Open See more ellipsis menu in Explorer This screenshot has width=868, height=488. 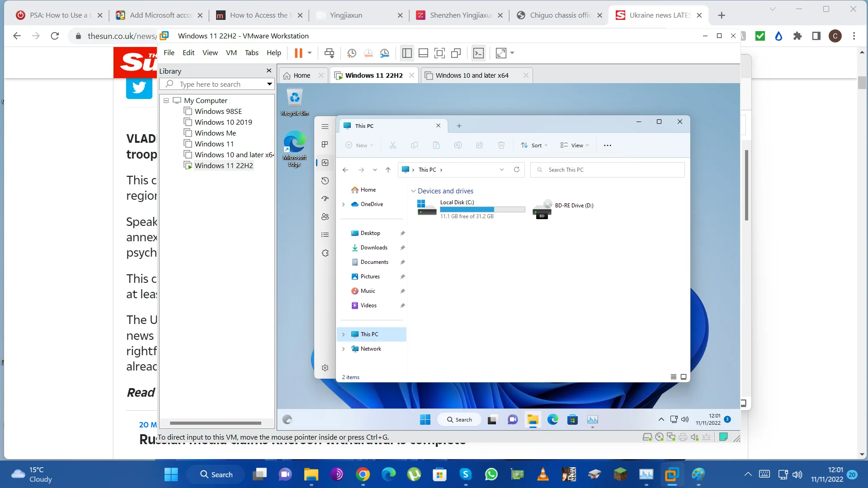point(607,145)
